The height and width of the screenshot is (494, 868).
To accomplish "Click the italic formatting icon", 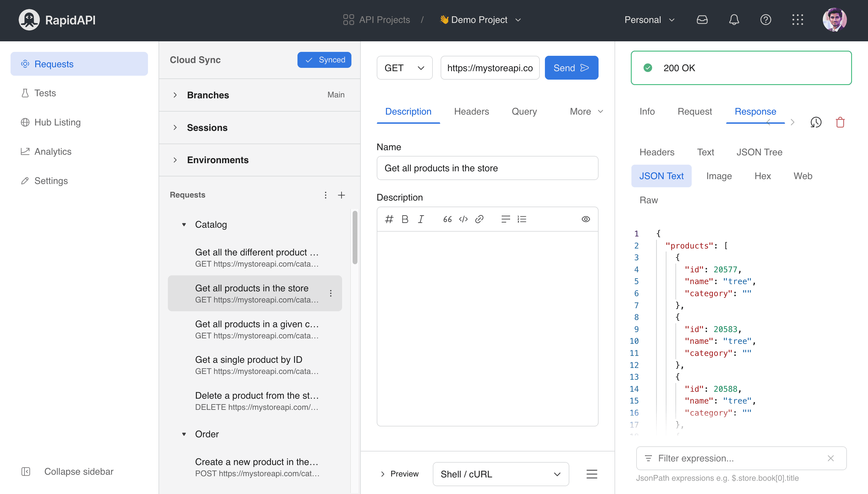I will coord(421,220).
